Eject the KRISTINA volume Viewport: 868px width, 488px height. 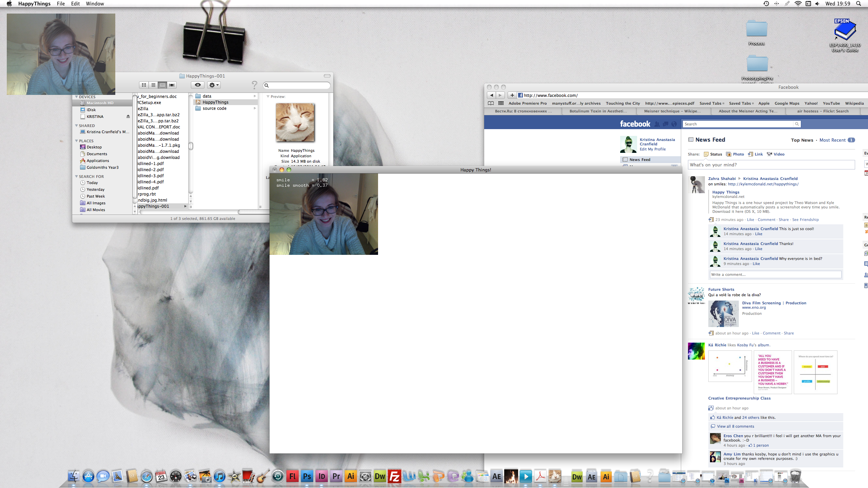click(x=128, y=117)
